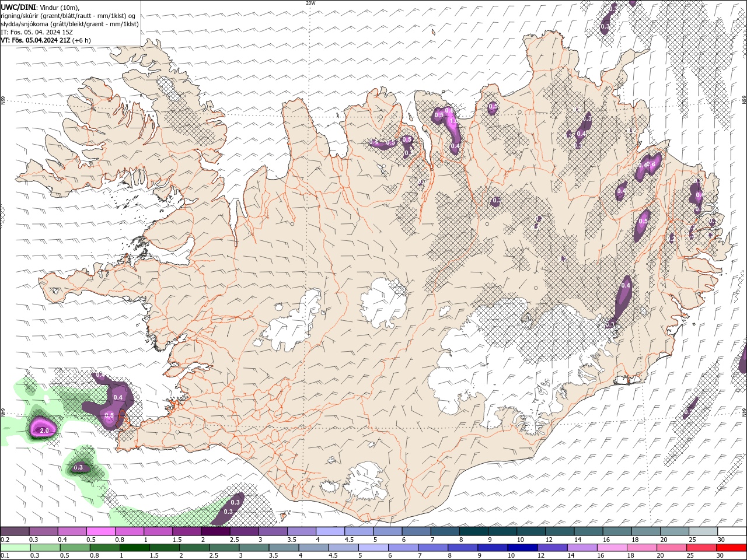
Task: Select the upper-row light gray swatch at 25
Action: [x=703, y=531]
